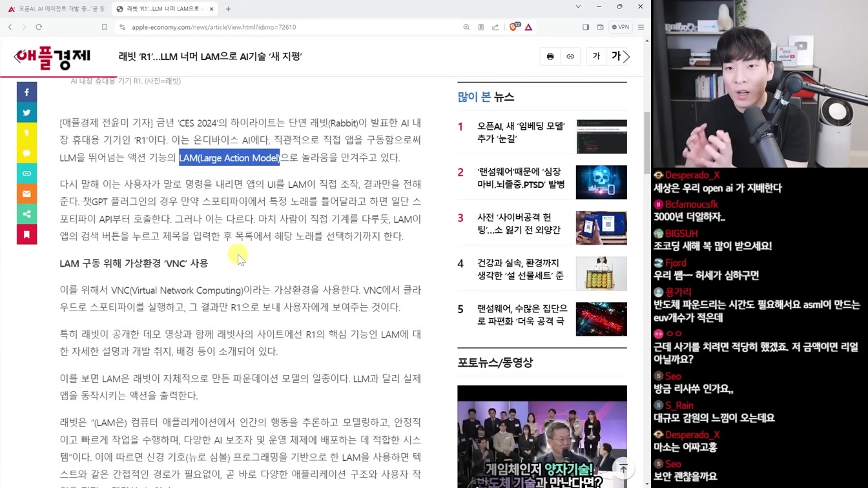The height and width of the screenshot is (488, 868).
Task: Click article header title 래빗 'R1'…LLM 너머
Action: click(210, 57)
